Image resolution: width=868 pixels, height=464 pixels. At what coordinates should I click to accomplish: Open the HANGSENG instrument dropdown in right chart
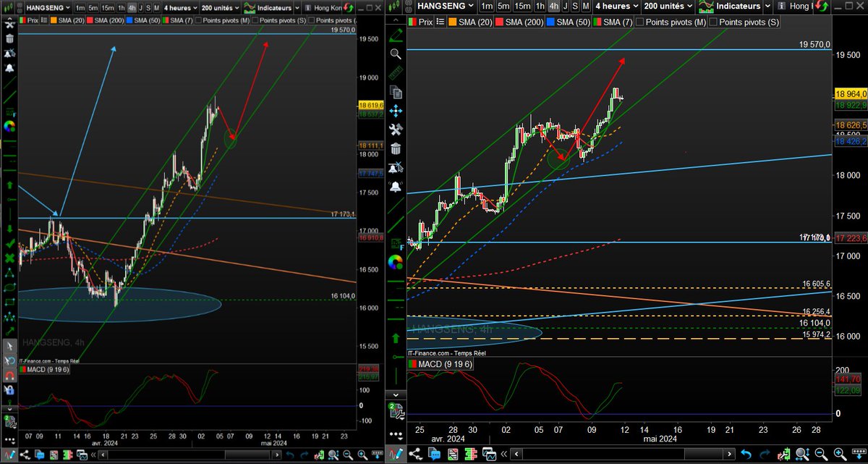(x=446, y=6)
